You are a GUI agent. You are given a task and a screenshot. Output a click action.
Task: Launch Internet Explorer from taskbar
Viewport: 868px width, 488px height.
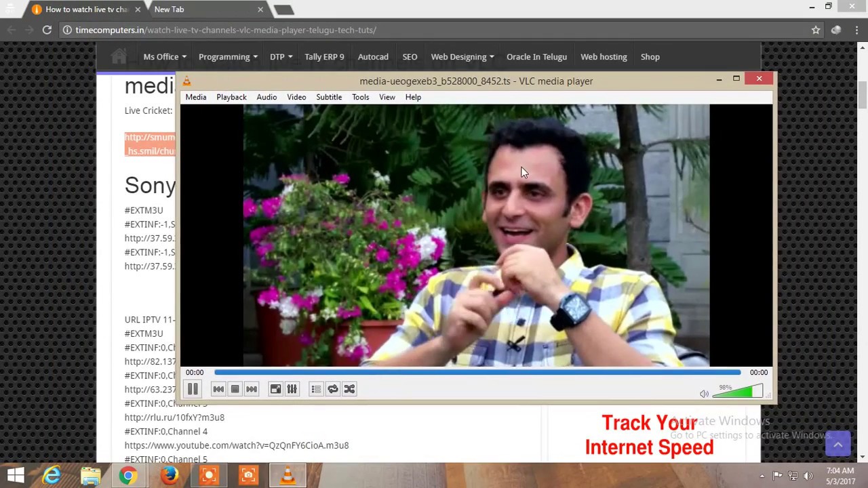pos(52,476)
